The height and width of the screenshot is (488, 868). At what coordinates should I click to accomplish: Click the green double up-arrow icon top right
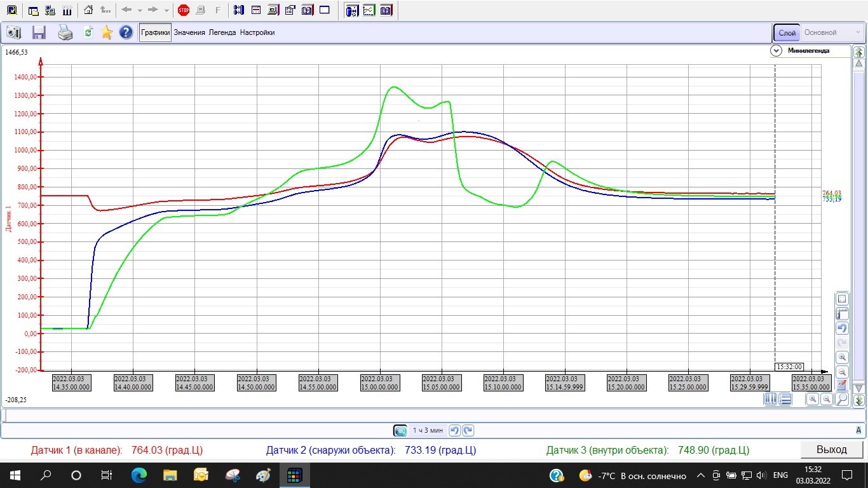coord(859,52)
